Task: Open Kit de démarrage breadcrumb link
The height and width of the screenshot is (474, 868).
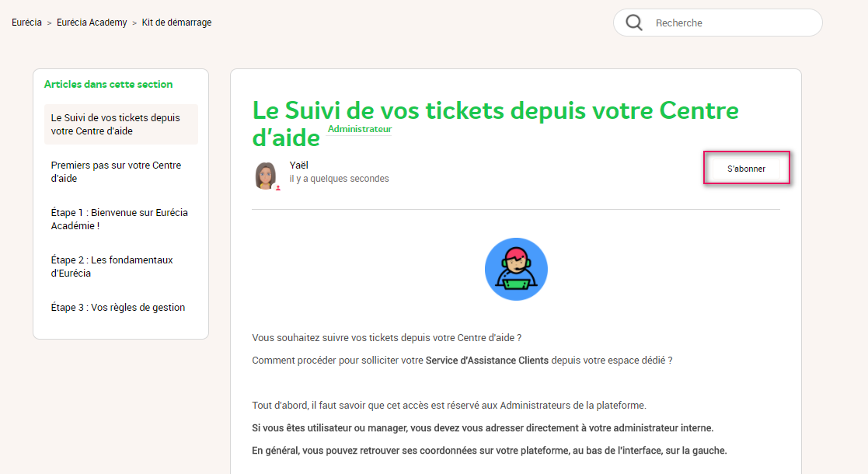Action: [176, 23]
